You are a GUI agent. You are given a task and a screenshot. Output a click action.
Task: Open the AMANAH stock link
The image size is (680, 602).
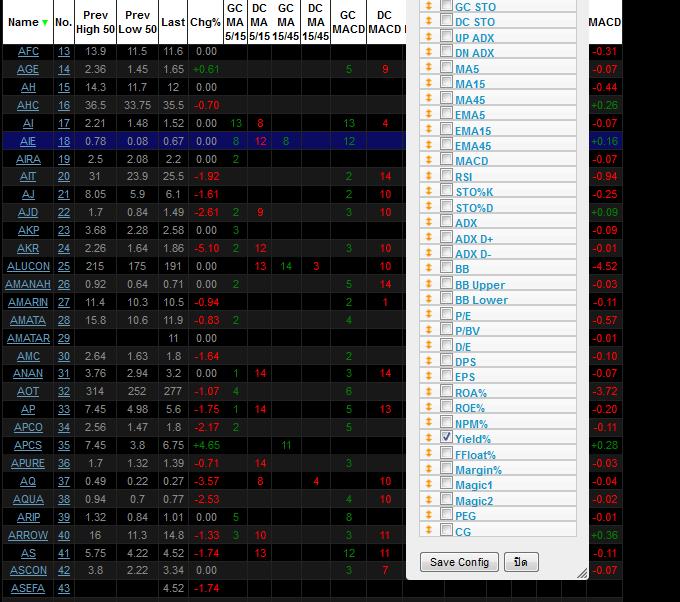28,285
